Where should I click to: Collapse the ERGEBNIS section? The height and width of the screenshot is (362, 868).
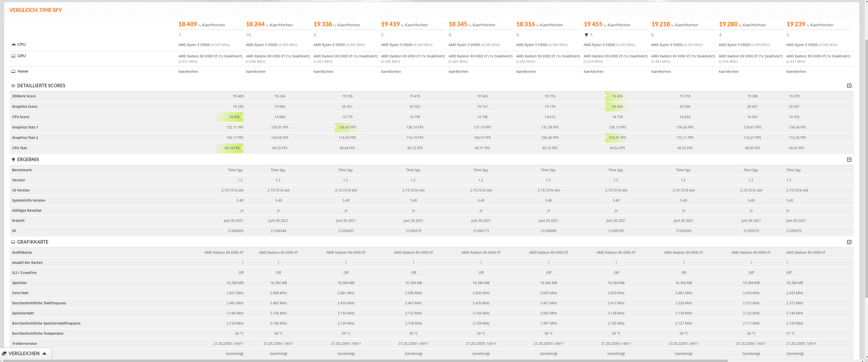click(x=849, y=159)
